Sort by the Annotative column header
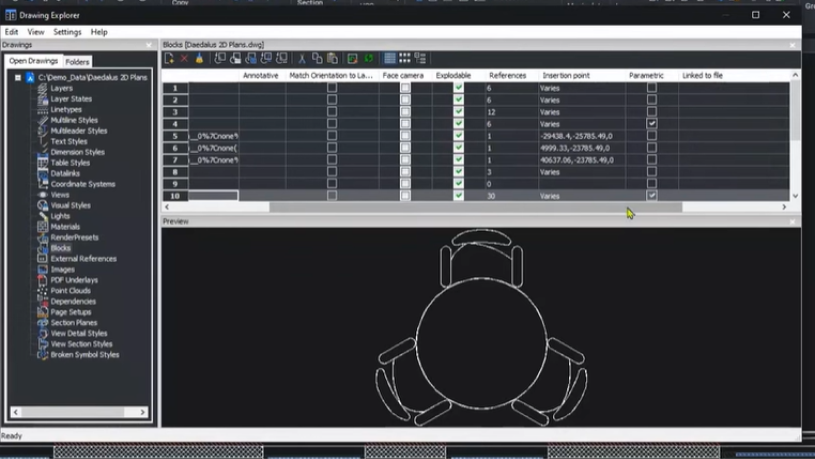 [260, 75]
